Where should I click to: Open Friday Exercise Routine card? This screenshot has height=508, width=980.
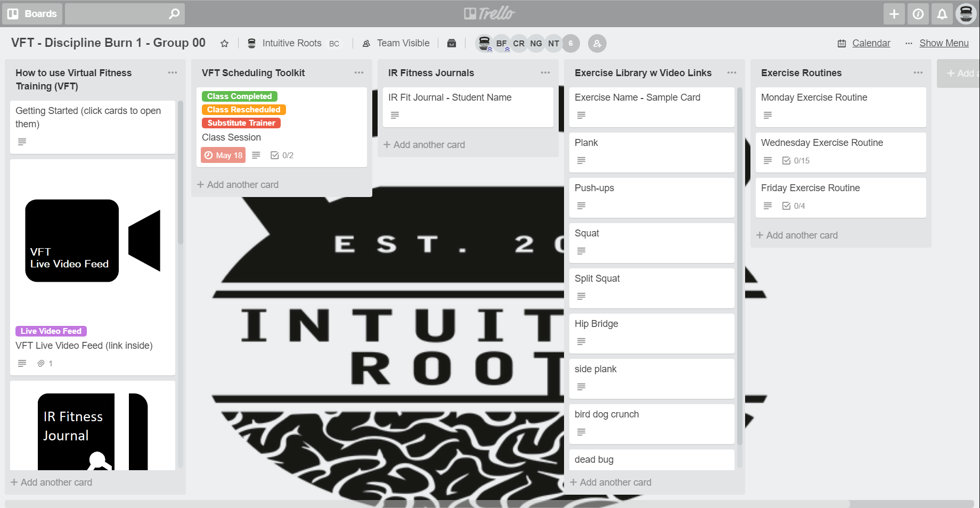pos(841,198)
